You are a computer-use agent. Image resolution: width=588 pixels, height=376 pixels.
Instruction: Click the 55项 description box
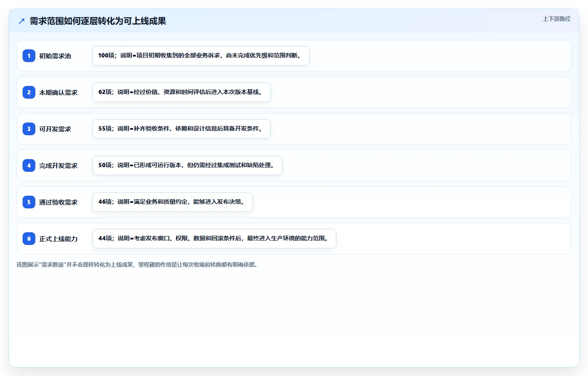coord(181,129)
